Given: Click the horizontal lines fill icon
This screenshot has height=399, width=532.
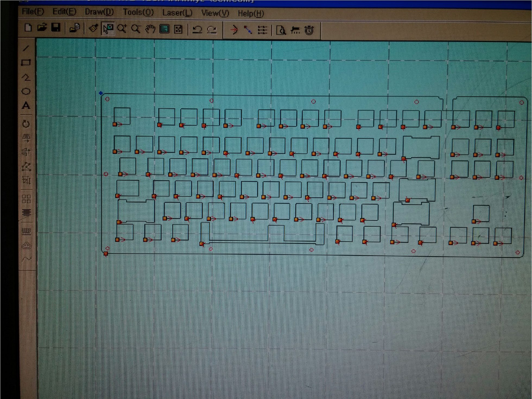Looking at the screenshot, I should click(x=26, y=213).
